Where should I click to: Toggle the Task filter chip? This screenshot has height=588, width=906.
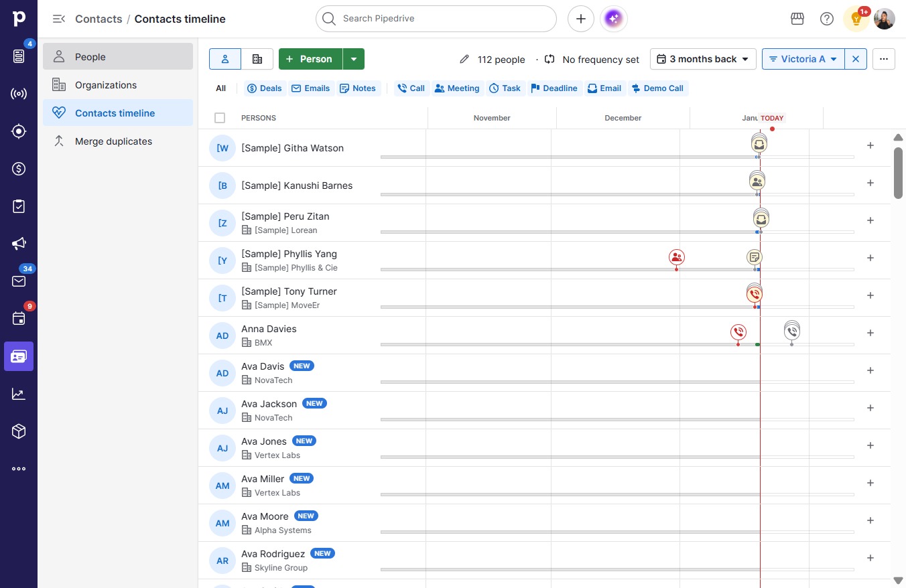(505, 88)
